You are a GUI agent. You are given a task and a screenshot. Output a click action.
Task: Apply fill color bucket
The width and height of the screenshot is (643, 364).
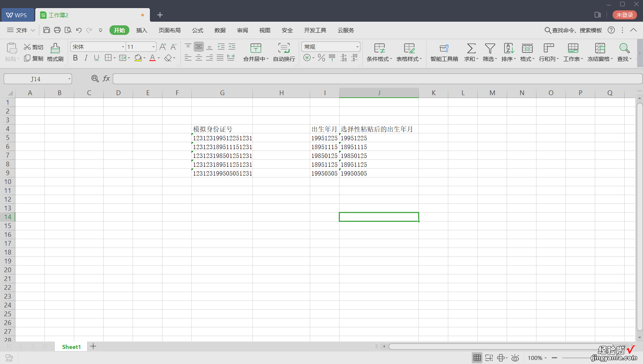pyautogui.click(x=138, y=58)
